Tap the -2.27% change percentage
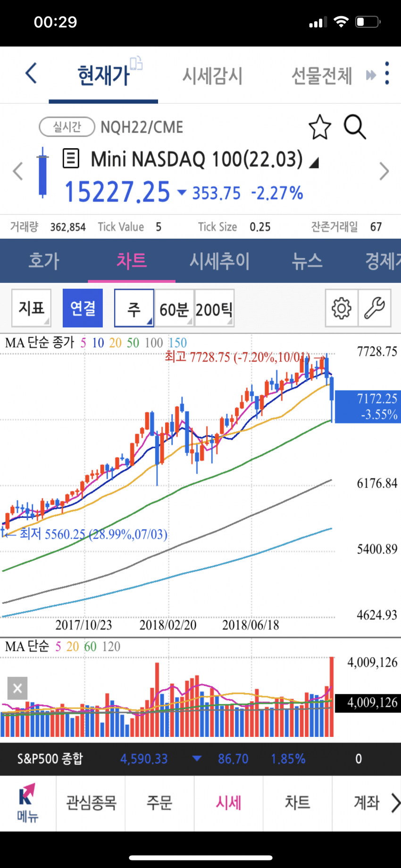 click(x=277, y=193)
